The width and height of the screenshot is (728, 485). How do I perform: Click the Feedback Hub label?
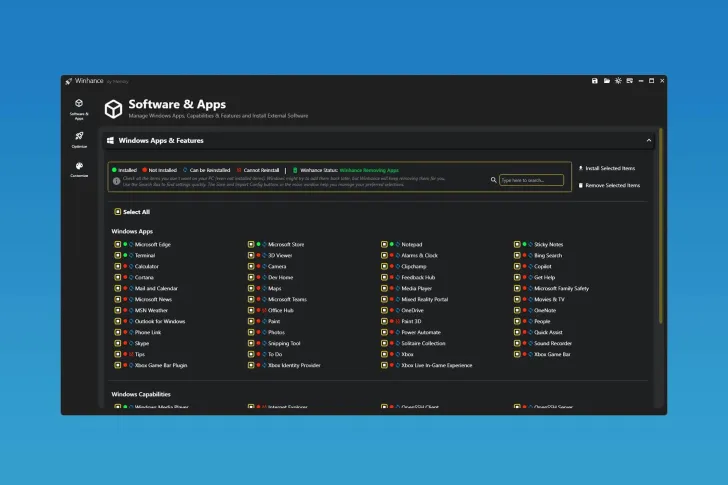pos(418,277)
